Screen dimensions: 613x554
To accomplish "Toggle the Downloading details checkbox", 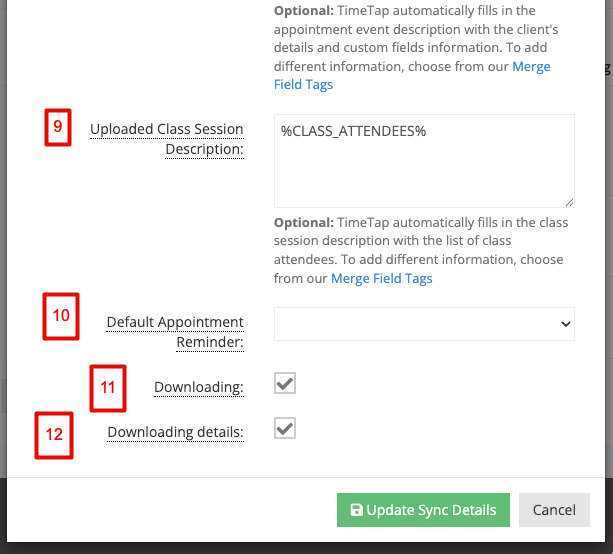I will [285, 428].
